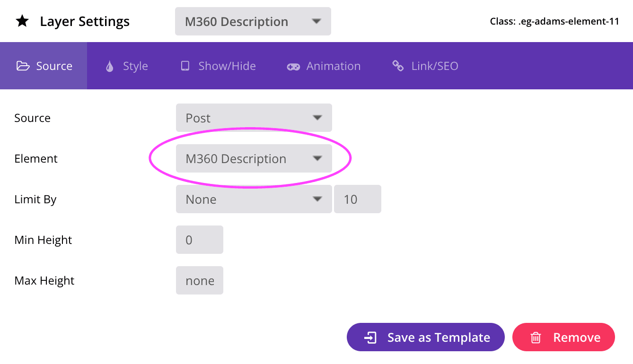Screen dimensions: 633x364
Task: Expand the Limit By dropdown set to None
Action: tap(254, 199)
